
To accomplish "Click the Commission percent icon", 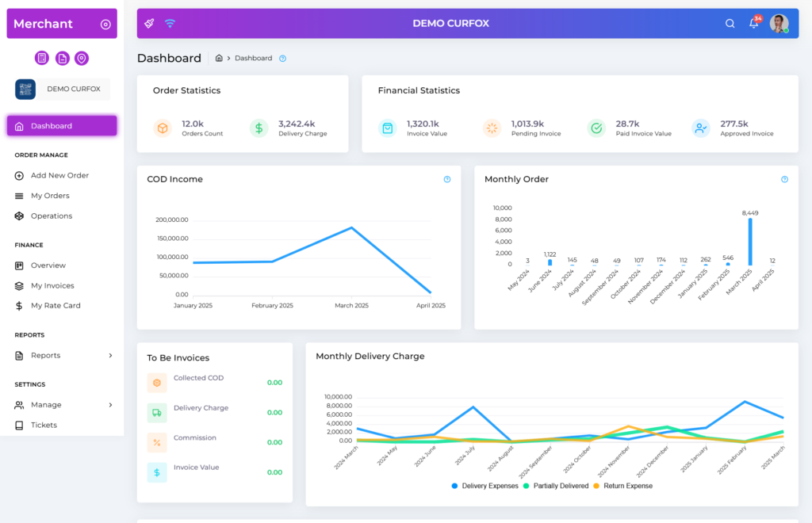I will click(x=157, y=443).
